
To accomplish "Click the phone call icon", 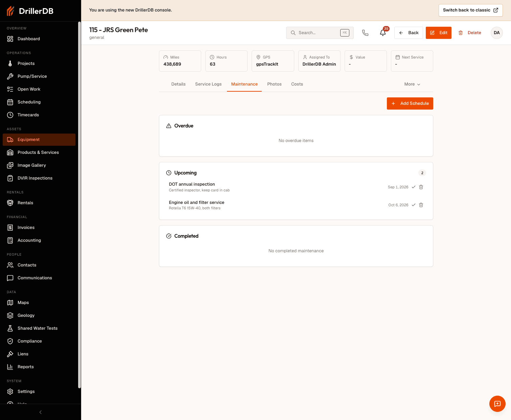I will pyautogui.click(x=365, y=33).
